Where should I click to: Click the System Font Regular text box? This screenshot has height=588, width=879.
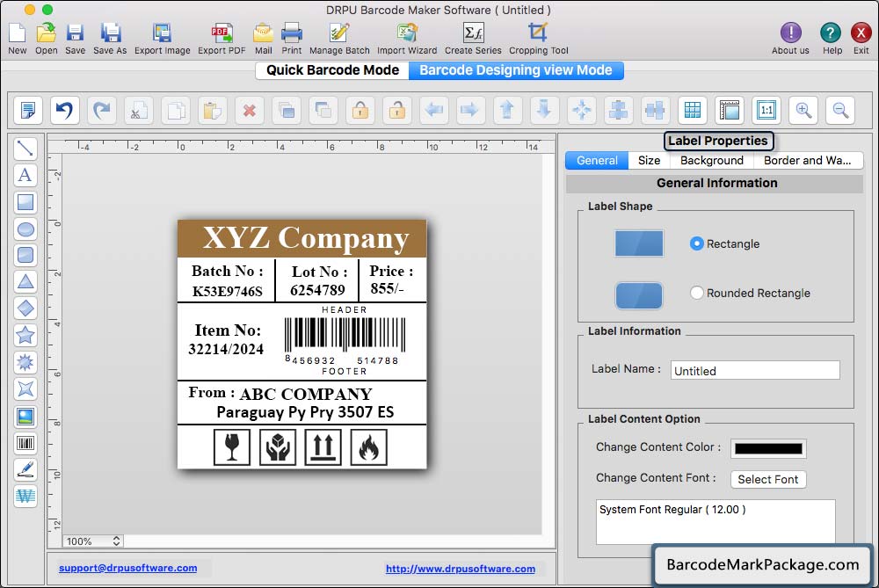(x=716, y=522)
